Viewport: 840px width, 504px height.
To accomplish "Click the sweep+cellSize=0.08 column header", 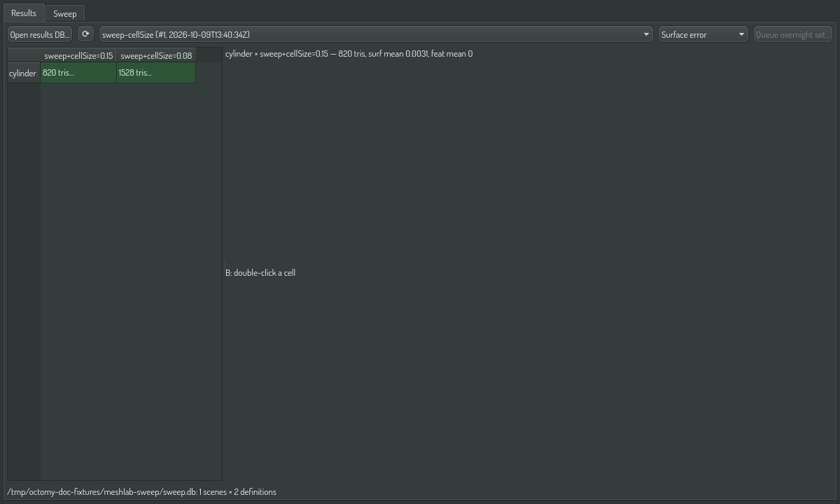I will tap(156, 55).
